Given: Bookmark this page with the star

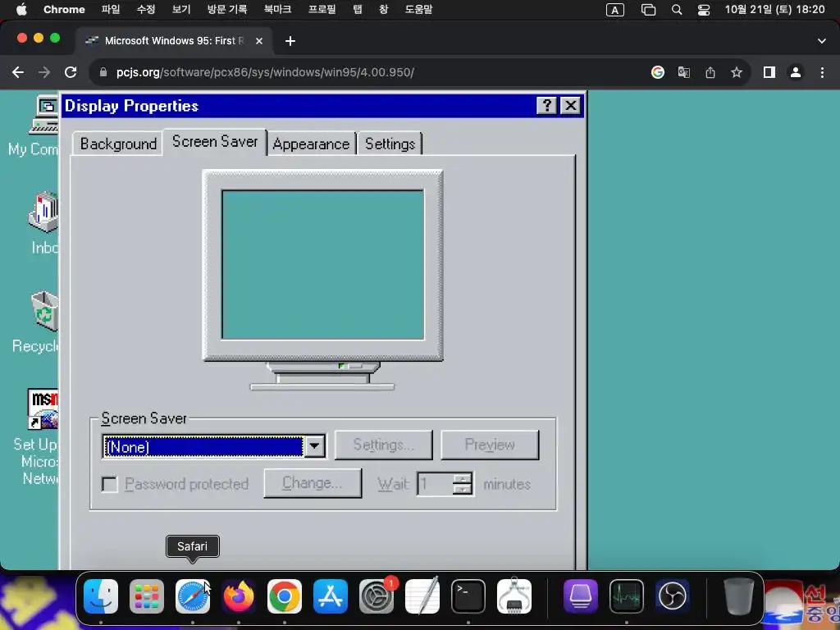Looking at the screenshot, I should (x=737, y=72).
